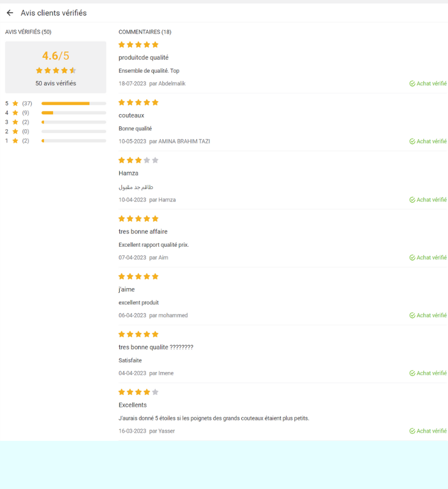448x489 pixels.
Task: Click Achat vérifié badge on Hamza's review
Action: point(428,200)
